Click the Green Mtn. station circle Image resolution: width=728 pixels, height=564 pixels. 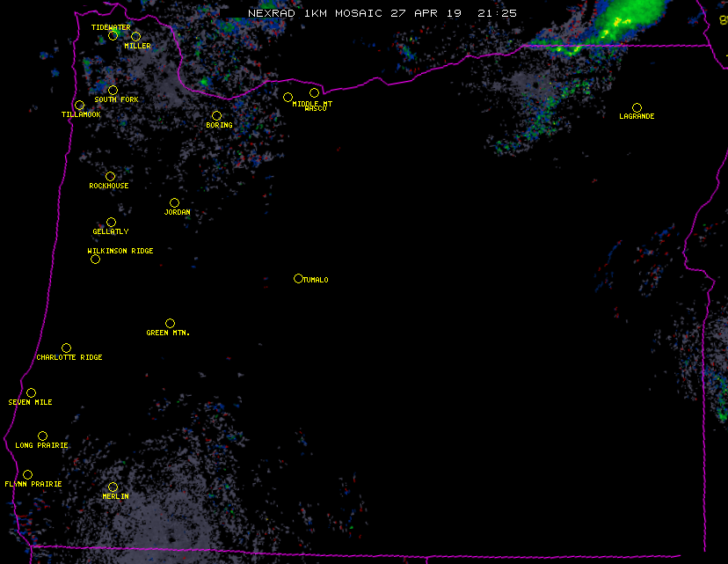click(170, 323)
